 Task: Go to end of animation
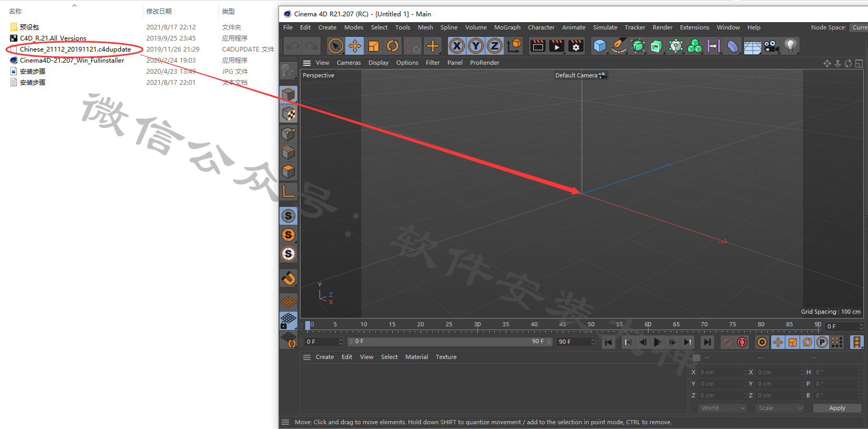[x=707, y=342]
